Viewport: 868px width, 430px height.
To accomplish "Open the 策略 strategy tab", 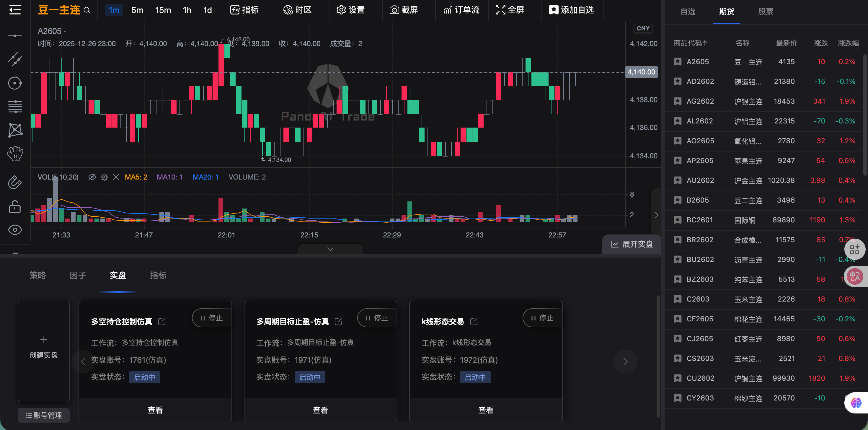I will 38,275.
